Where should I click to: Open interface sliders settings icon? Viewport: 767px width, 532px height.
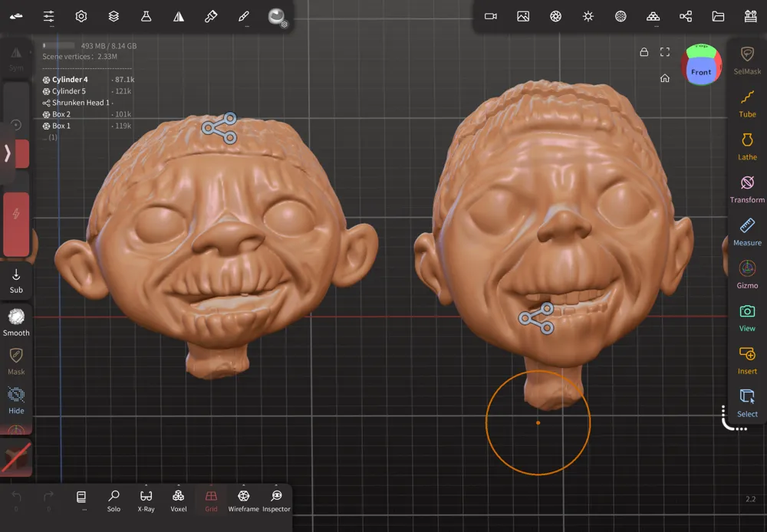click(48, 17)
